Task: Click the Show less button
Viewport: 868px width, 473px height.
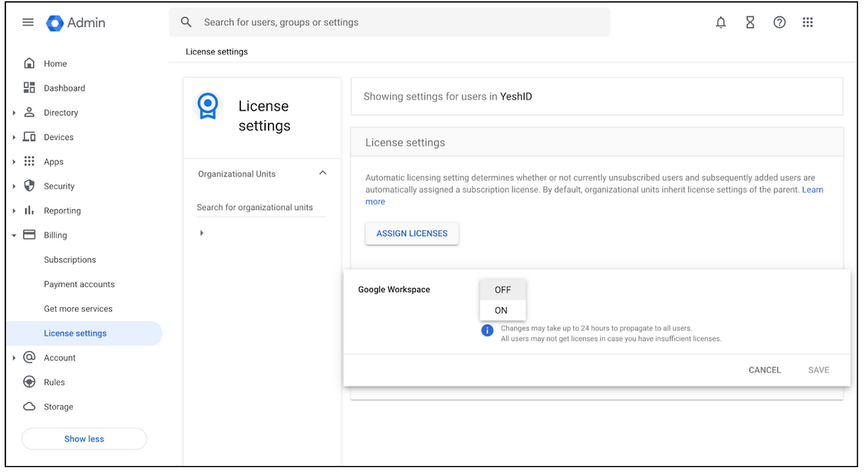Action: click(x=84, y=438)
